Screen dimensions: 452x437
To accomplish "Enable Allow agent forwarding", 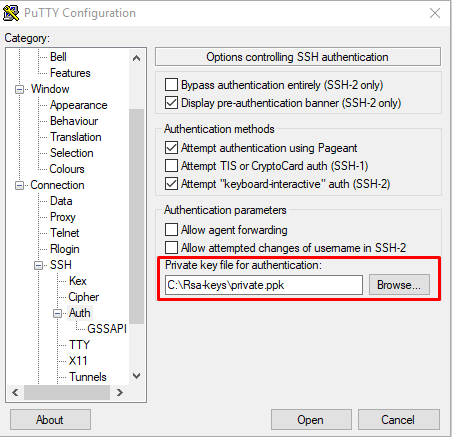I will point(171,230).
